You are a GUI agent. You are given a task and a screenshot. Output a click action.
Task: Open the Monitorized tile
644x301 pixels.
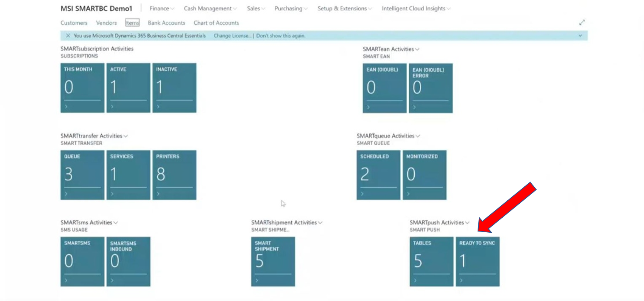pyautogui.click(x=424, y=175)
